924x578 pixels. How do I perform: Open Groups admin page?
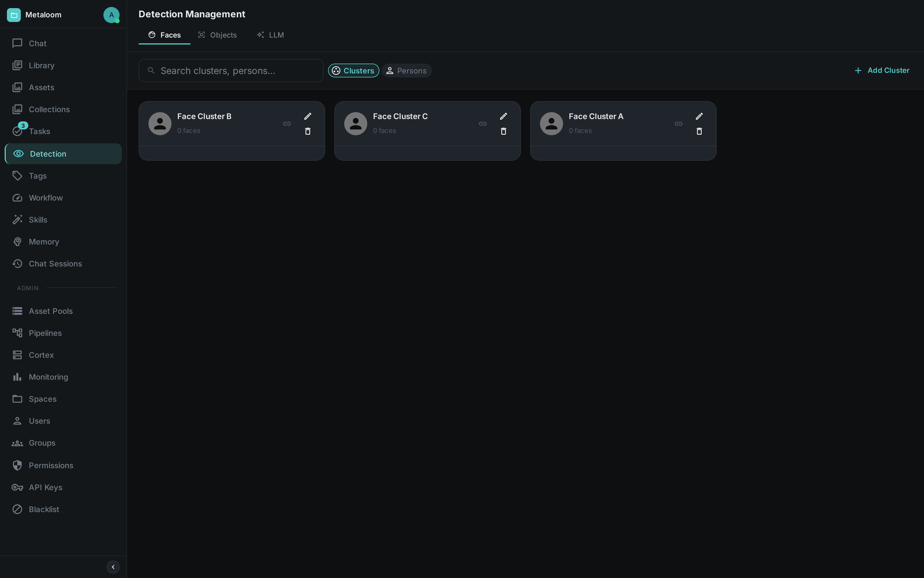click(63, 443)
